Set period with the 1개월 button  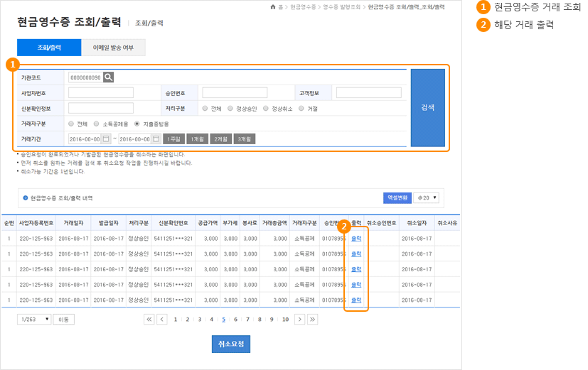point(198,139)
